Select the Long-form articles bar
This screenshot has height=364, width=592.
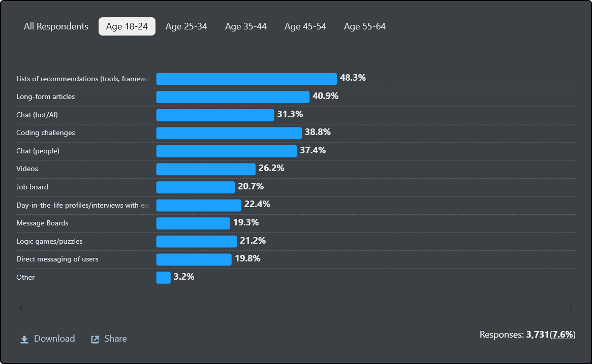tap(233, 97)
